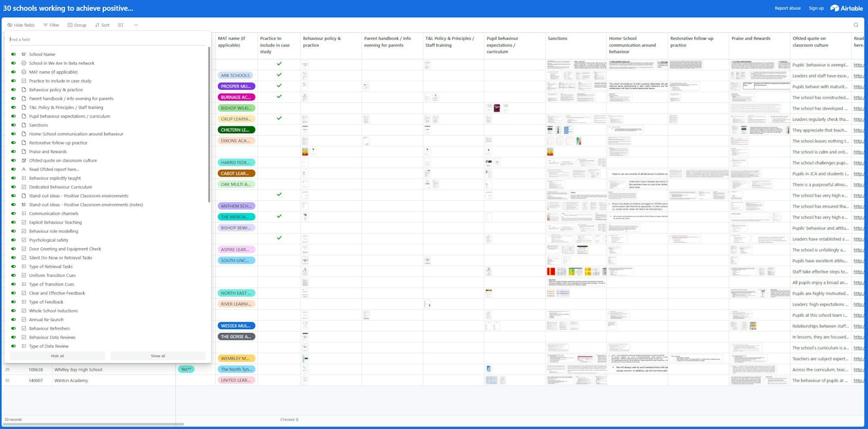Click the WESSEX MU... blue tag

point(236,325)
